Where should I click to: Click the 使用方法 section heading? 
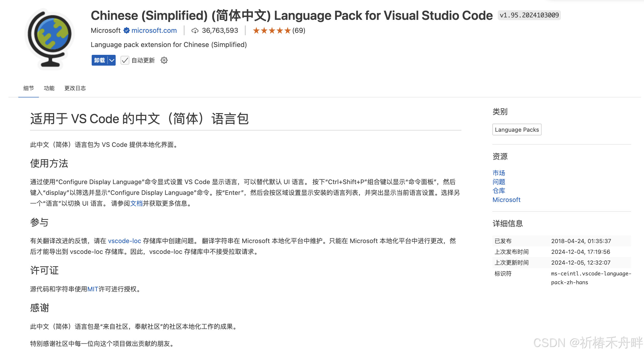coord(49,164)
